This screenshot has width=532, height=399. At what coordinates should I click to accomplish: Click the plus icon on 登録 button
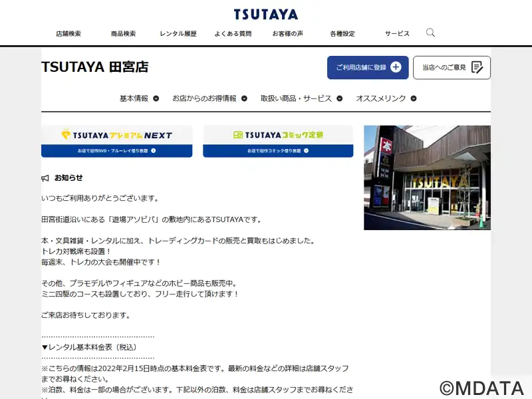(x=396, y=67)
